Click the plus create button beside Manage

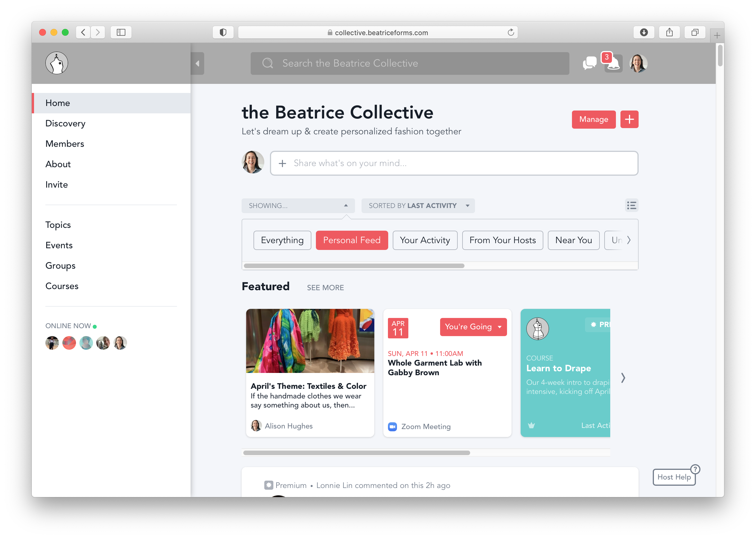(x=629, y=120)
